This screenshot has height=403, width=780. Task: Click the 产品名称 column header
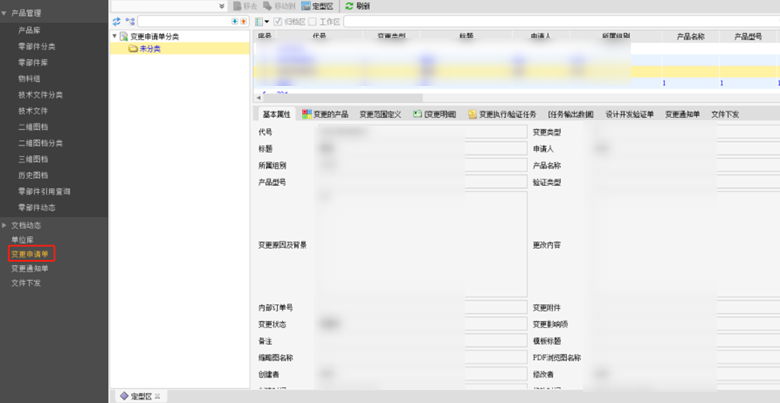click(x=690, y=36)
